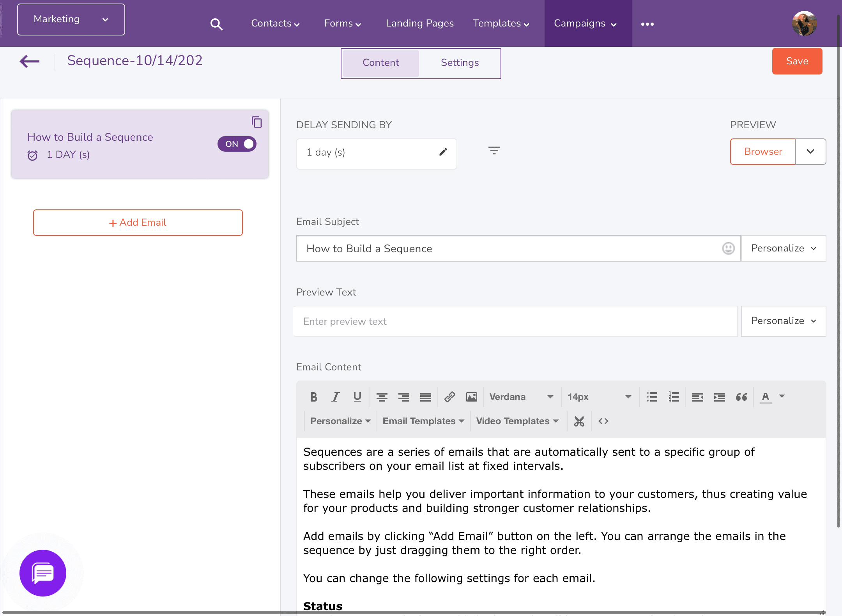Open the editor toolbar Personalize dropdown
Image resolution: width=842 pixels, height=616 pixels.
pyautogui.click(x=340, y=421)
